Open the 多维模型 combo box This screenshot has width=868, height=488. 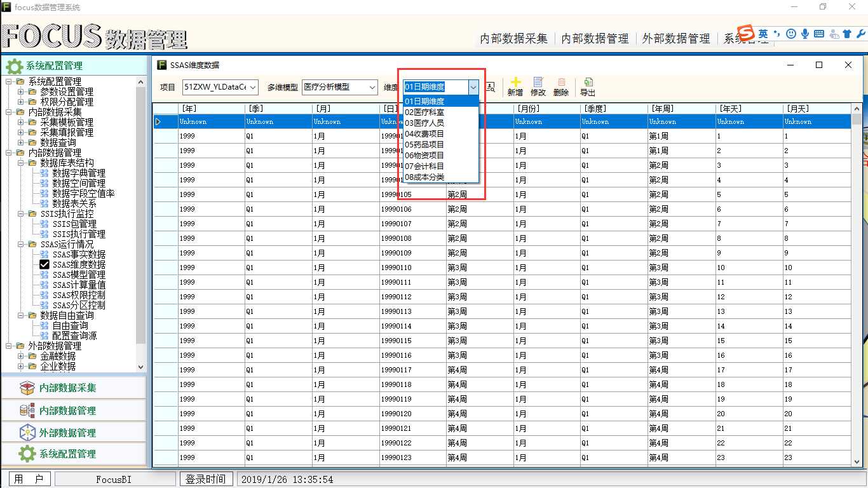339,87
